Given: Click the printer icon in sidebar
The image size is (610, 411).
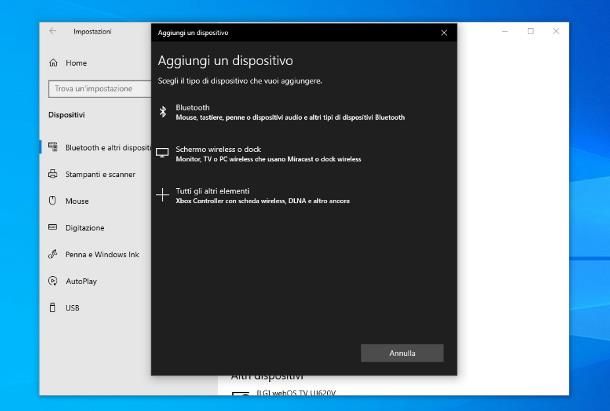Looking at the screenshot, I should pyautogui.click(x=53, y=174).
